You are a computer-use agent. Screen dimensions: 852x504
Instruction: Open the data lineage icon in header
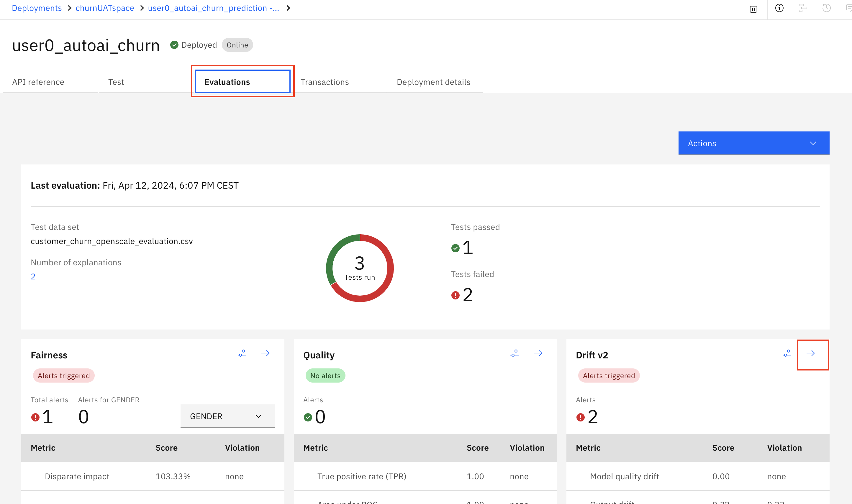point(803,8)
